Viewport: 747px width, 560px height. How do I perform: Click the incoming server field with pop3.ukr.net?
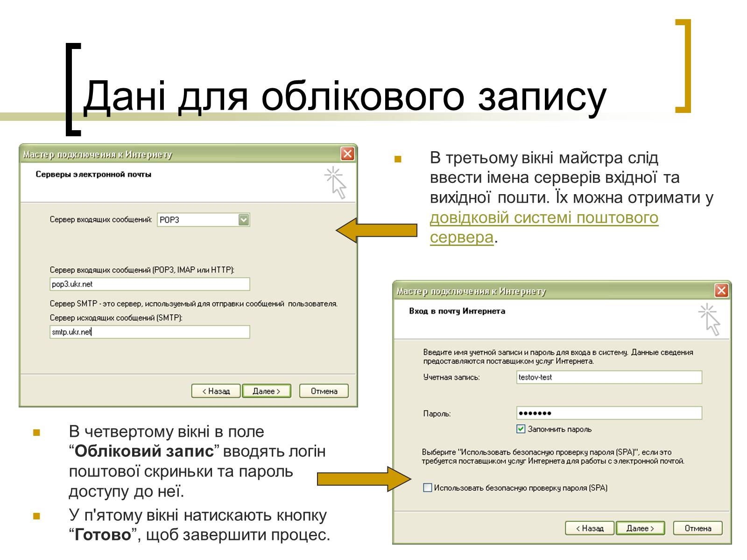click(150, 284)
